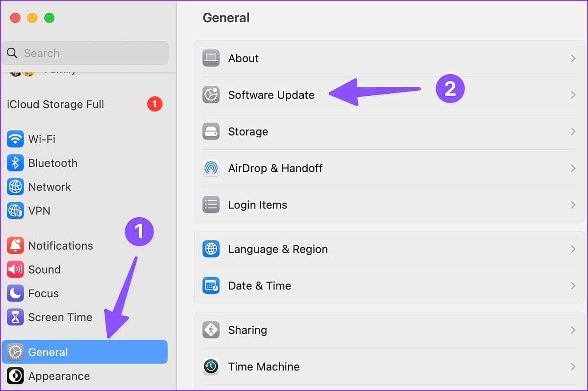Click the Storage row chevron
Image resolution: width=588 pixels, height=391 pixels.
tap(573, 131)
